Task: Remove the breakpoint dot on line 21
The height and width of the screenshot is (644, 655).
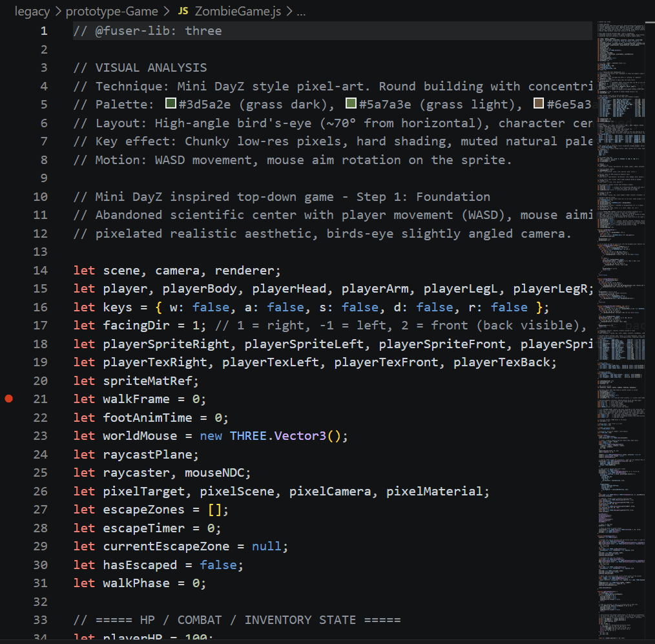Action: pos(9,399)
